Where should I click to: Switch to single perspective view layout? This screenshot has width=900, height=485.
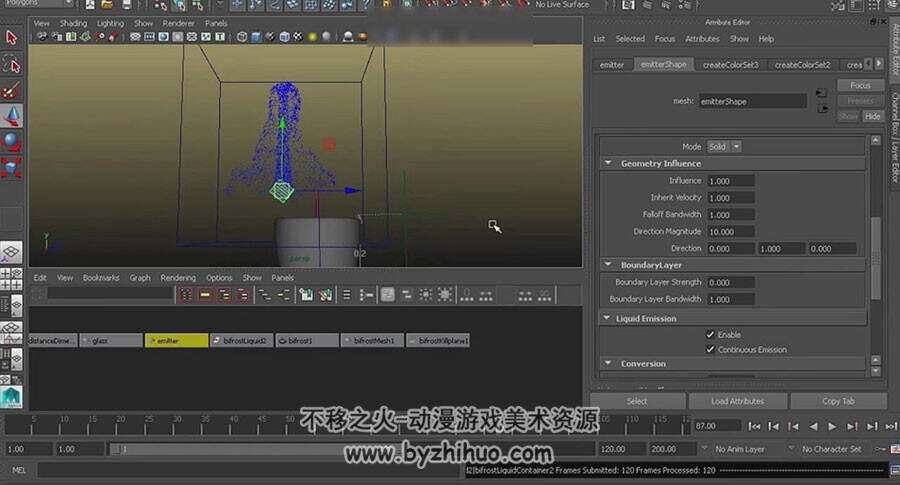tap(11, 252)
